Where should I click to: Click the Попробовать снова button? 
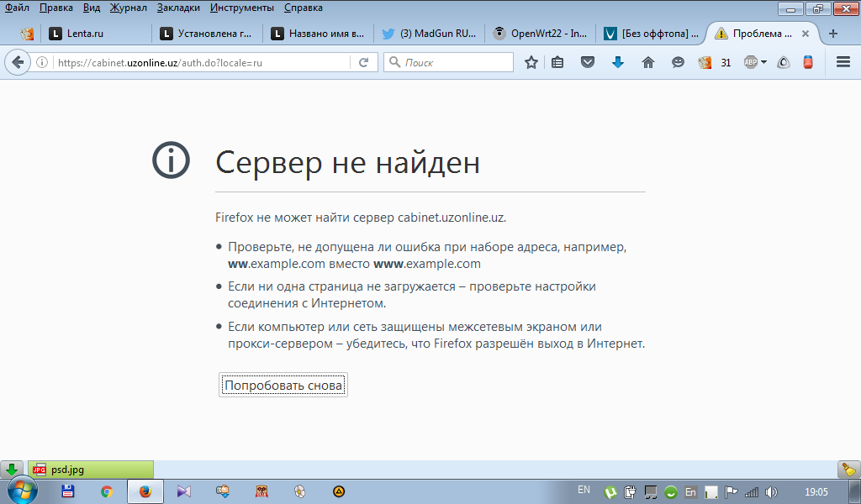pyautogui.click(x=283, y=386)
